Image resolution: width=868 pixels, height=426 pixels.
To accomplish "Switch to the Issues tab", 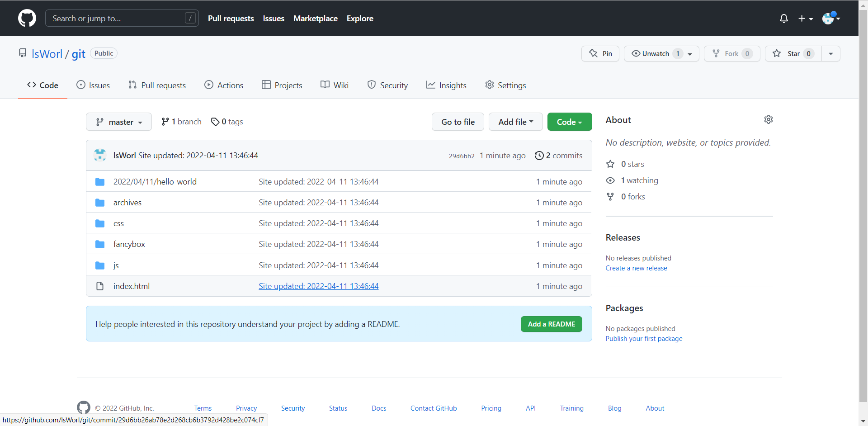I will pos(93,85).
